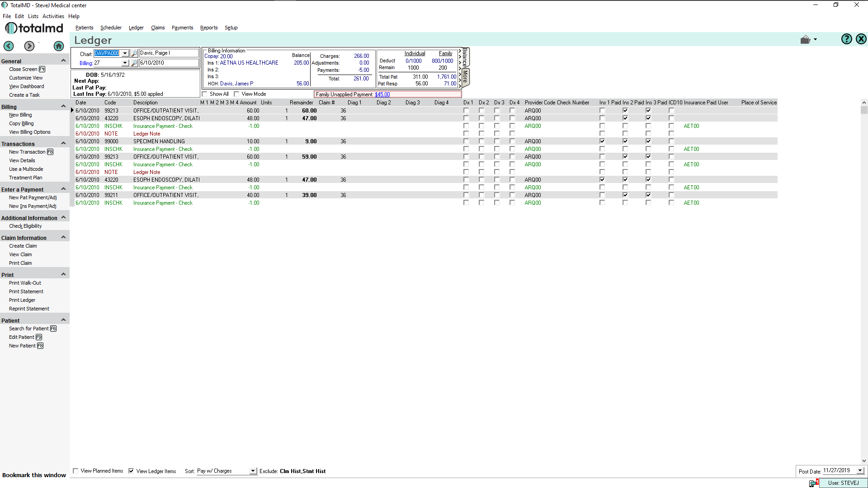Viewport: 868px width, 488px height.
Task: Toggle the View Mode checkbox
Action: pos(236,94)
